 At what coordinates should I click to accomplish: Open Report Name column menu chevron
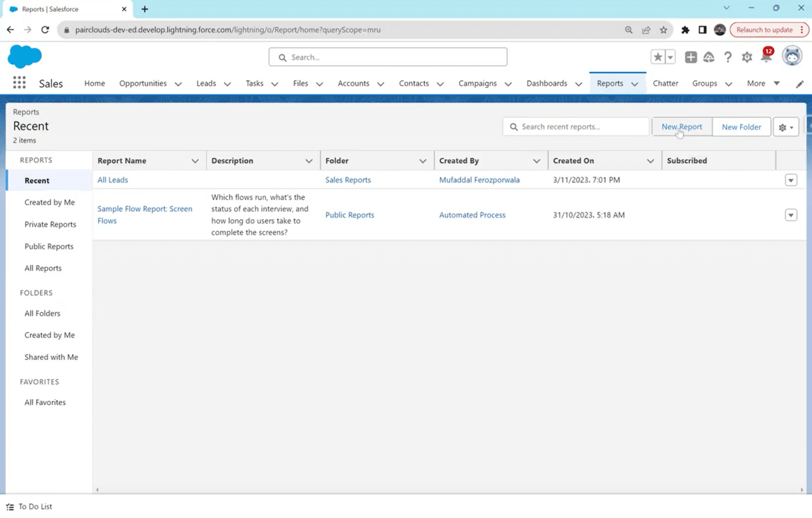[195, 161]
